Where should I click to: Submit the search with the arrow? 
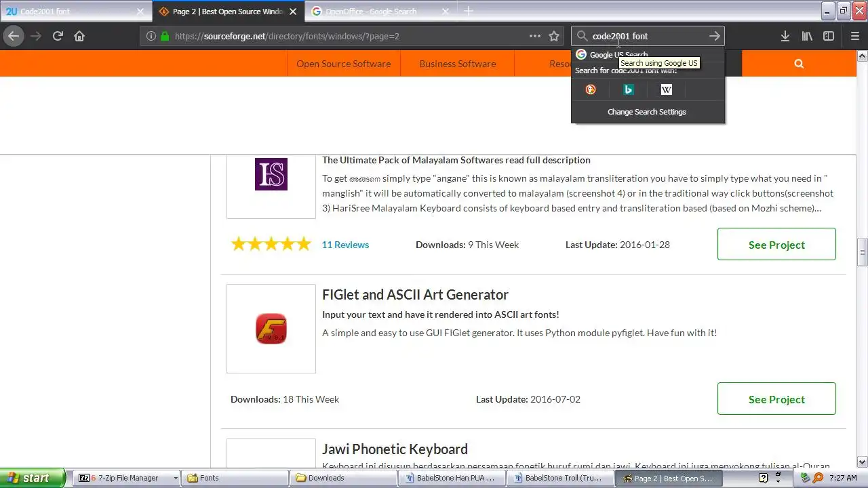tap(714, 36)
